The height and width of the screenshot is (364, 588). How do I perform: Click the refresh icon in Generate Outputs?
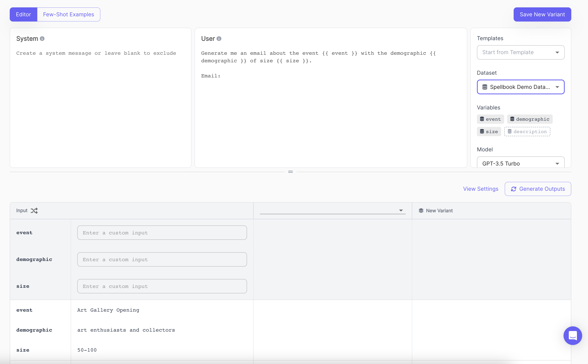(x=514, y=189)
